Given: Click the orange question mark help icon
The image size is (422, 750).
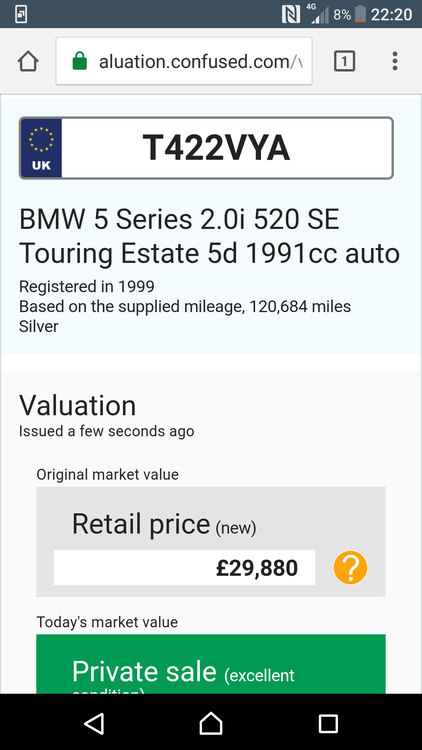Looking at the screenshot, I should tap(350, 568).
